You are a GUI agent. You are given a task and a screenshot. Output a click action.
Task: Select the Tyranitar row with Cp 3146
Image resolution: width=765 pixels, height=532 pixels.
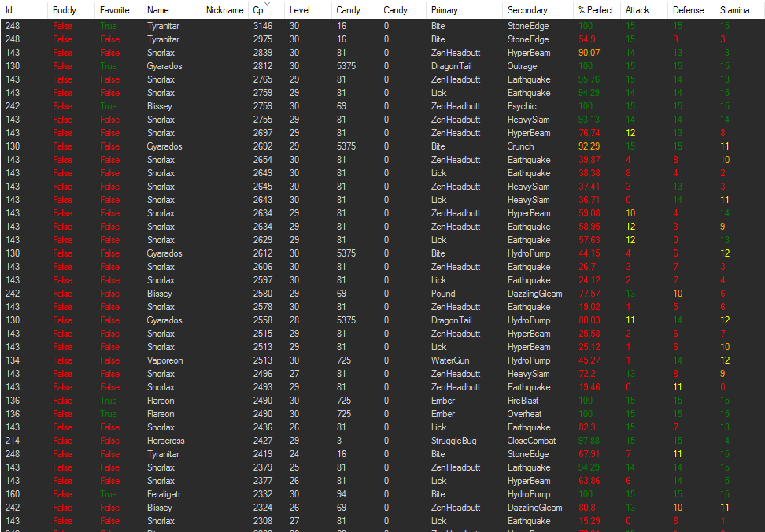click(x=382, y=26)
